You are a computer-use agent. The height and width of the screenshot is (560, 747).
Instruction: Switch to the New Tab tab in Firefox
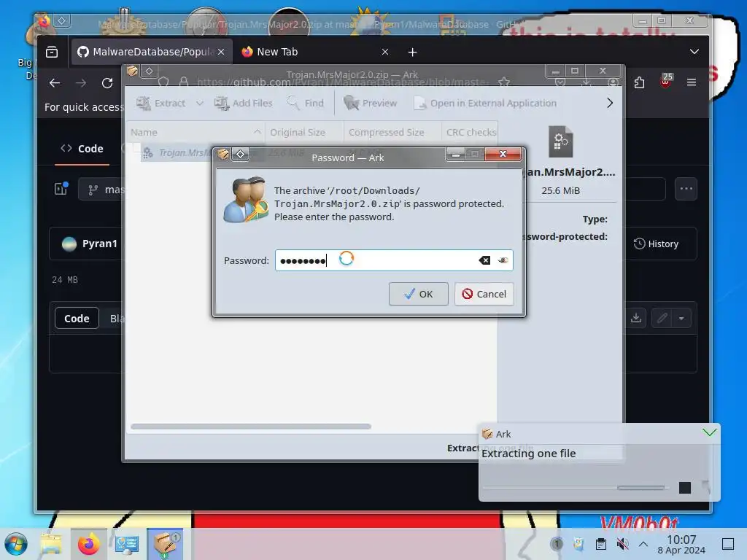(x=305, y=52)
